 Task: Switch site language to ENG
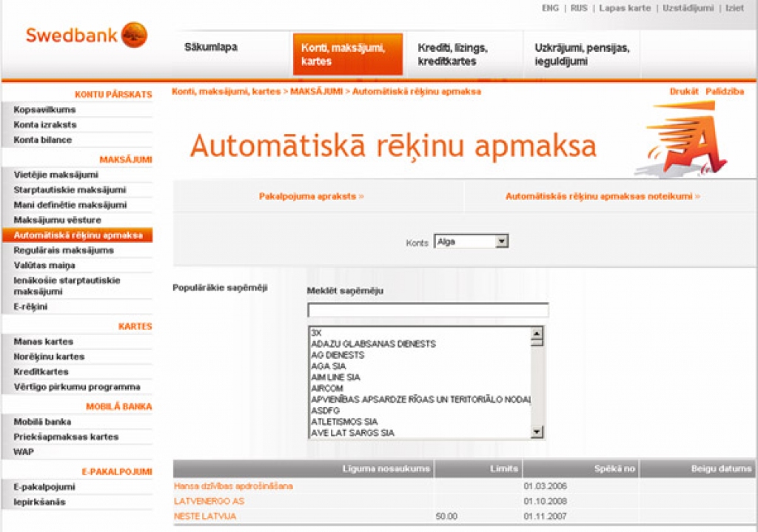click(549, 8)
